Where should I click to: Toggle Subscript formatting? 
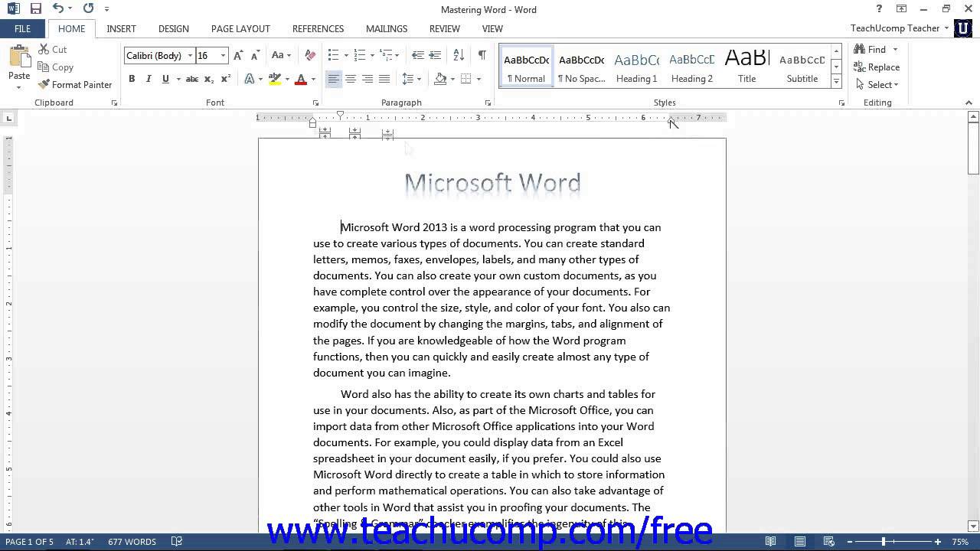point(209,79)
